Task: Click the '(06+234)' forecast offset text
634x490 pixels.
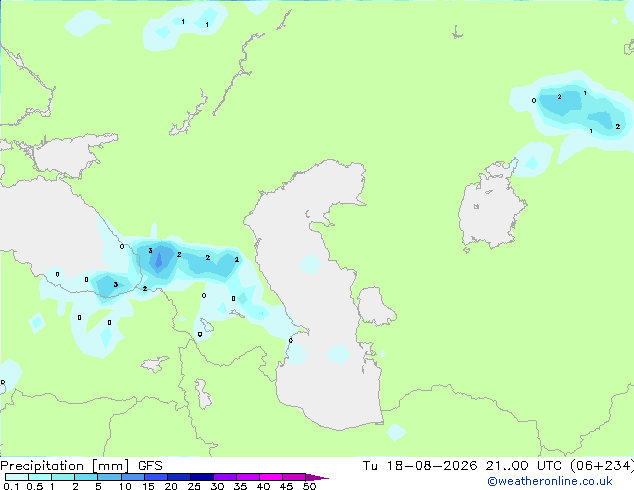Action: tap(602, 466)
